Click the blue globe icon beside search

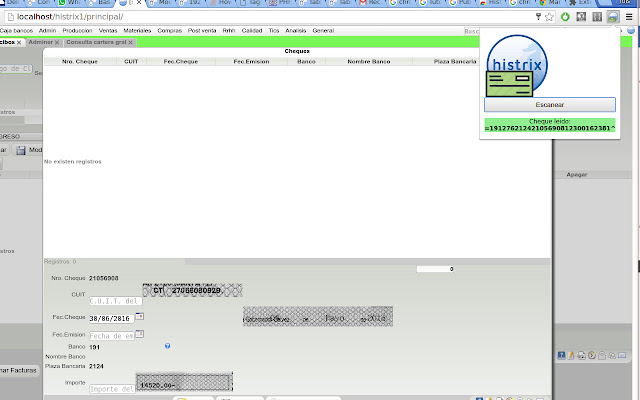pyautogui.click(x=631, y=30)
